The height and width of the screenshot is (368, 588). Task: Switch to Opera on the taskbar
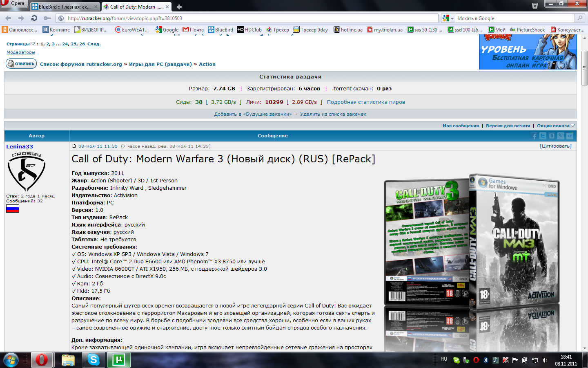[x=41, y=360]
